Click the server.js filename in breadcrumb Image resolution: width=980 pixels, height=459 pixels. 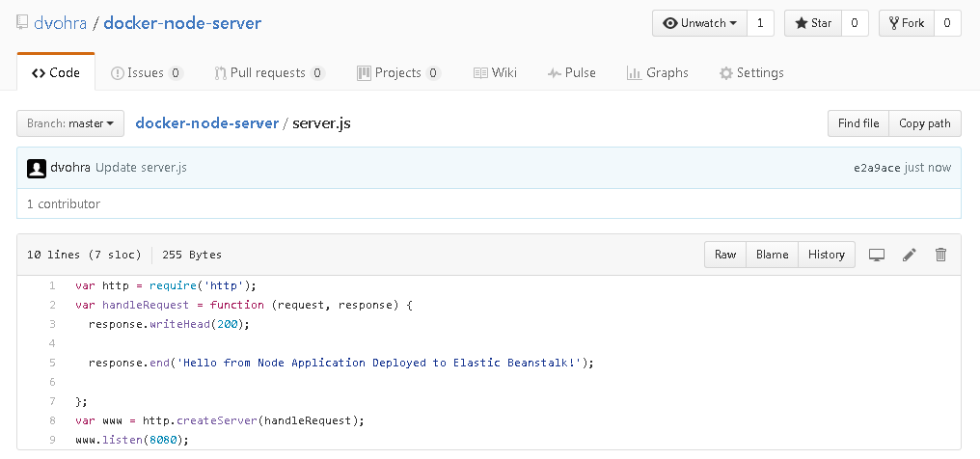coord(321,123)
